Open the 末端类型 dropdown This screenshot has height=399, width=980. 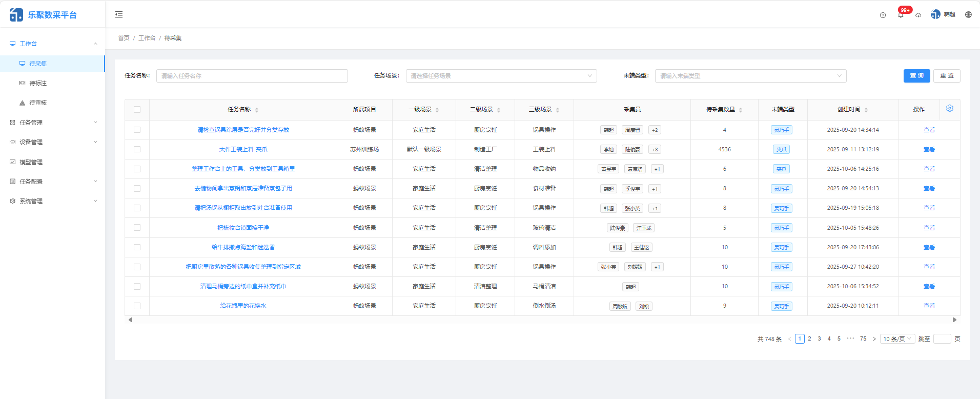pyautogui.click(x=750, y=76)
